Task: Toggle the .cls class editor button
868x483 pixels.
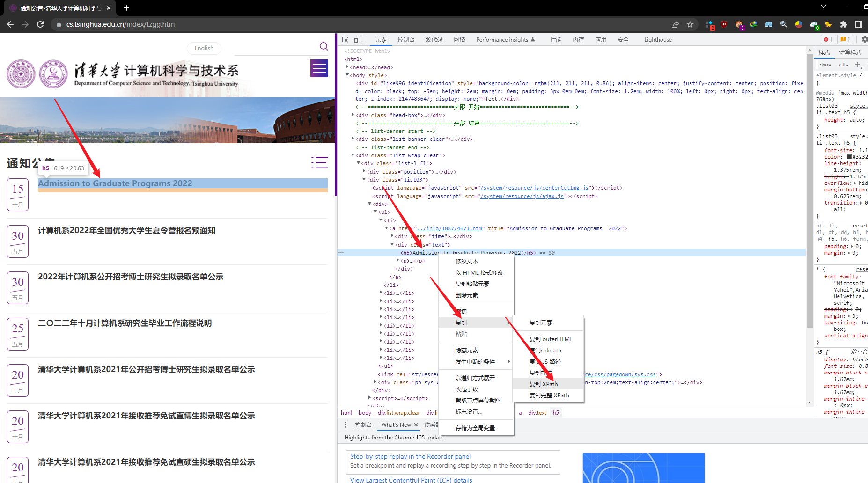Action: pyautogui.click(x=843, y=65)
